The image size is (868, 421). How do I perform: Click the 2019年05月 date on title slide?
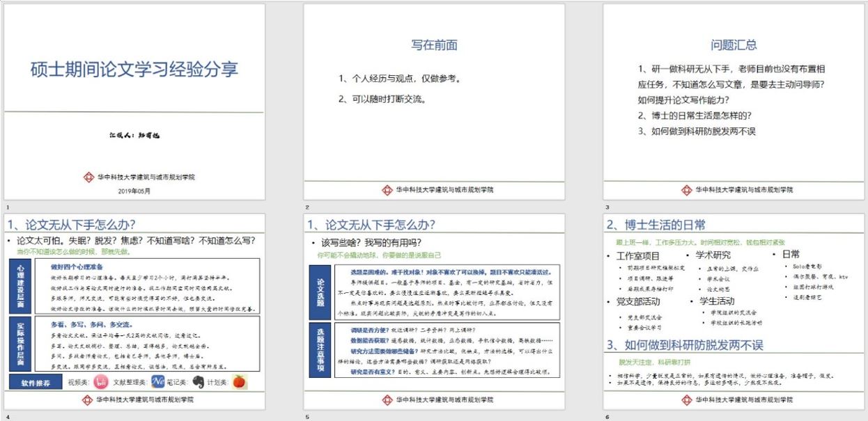(x=134, y=191)
